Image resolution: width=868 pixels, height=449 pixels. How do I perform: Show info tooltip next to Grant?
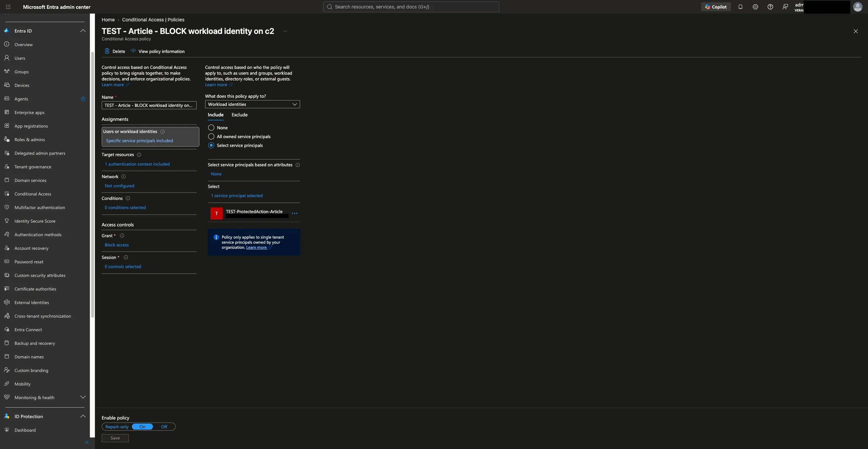click(122, 236)
